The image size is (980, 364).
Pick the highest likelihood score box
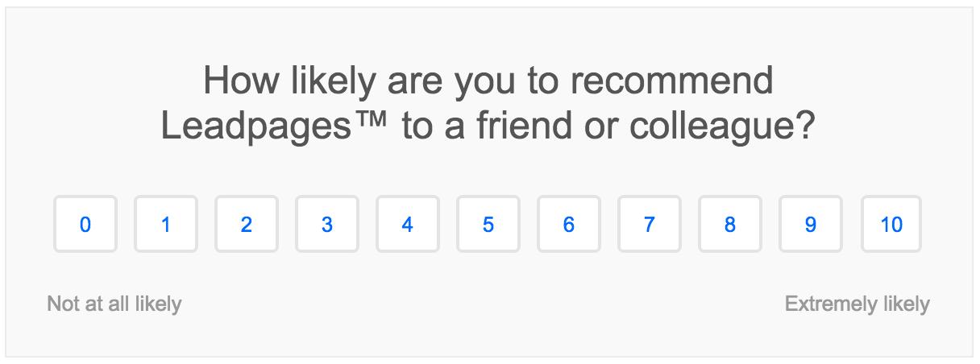click(x=891, y=224)
